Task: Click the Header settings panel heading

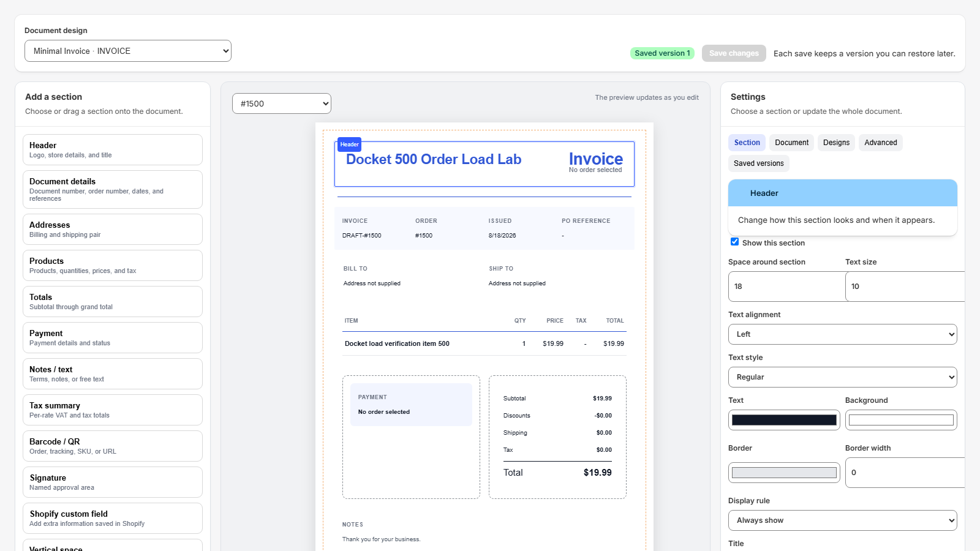Action: [x=843, y=193]
